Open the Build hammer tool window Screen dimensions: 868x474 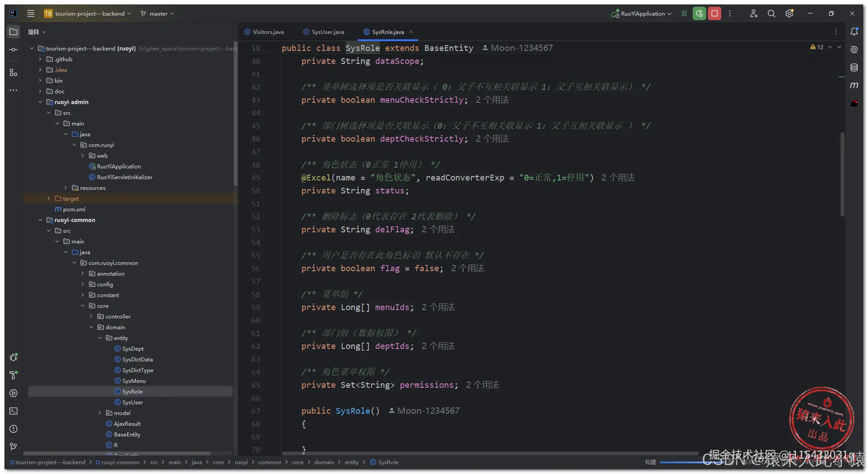tap(13, 375)
